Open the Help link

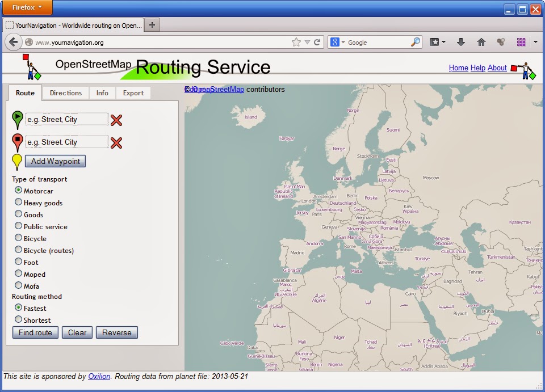pos(478,68)
